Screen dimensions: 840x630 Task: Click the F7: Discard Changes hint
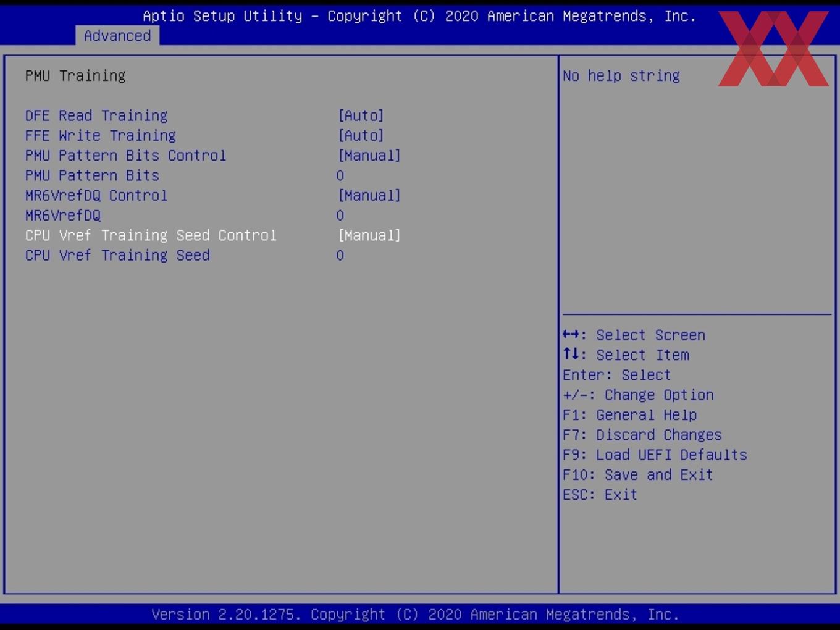[642, 435]
